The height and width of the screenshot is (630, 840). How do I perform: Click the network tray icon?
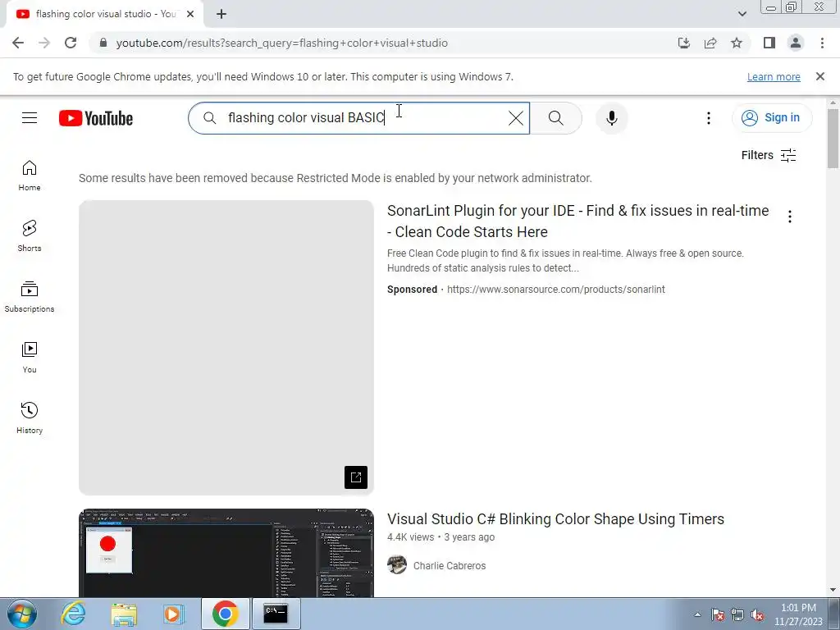click(x=737, y=615)
